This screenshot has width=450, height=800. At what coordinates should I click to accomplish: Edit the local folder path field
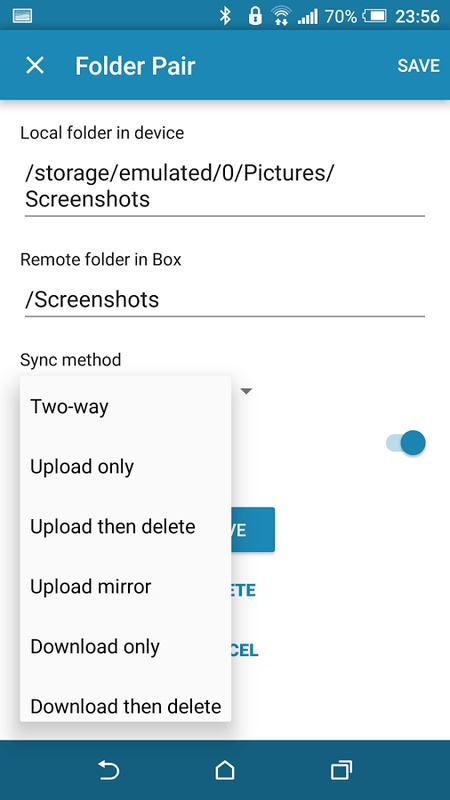pyautogui.click(x=224, y=186)
